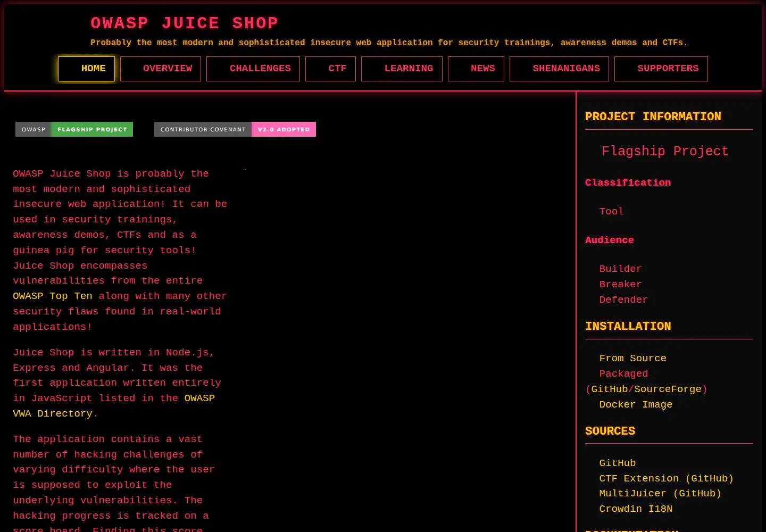
Task: Click the Packaged installation link
Action: click(623, 374)
